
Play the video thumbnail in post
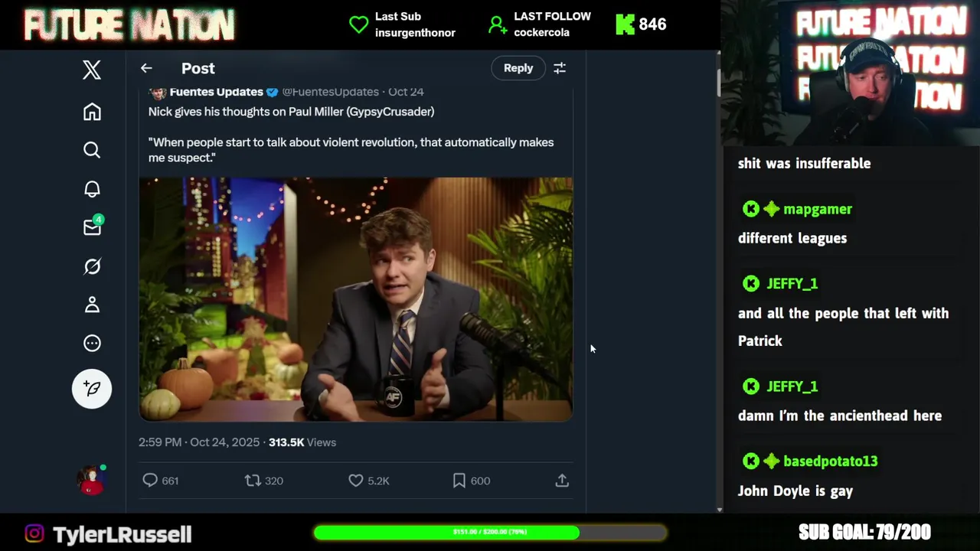tap(355, 299)
